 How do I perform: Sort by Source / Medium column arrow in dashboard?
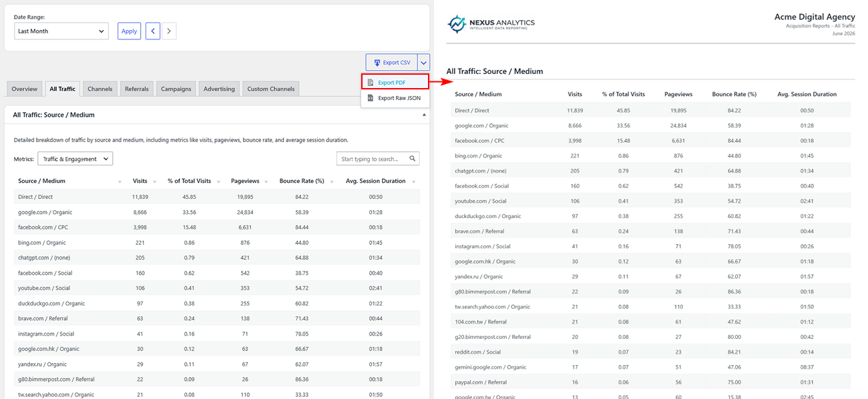click(120, 181)
